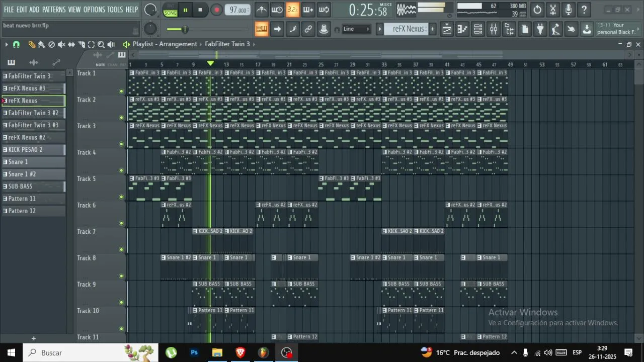This screenshot has height=362, width=644.
Task: Add a new pattern with the plus button
Action: click(432, 29)
